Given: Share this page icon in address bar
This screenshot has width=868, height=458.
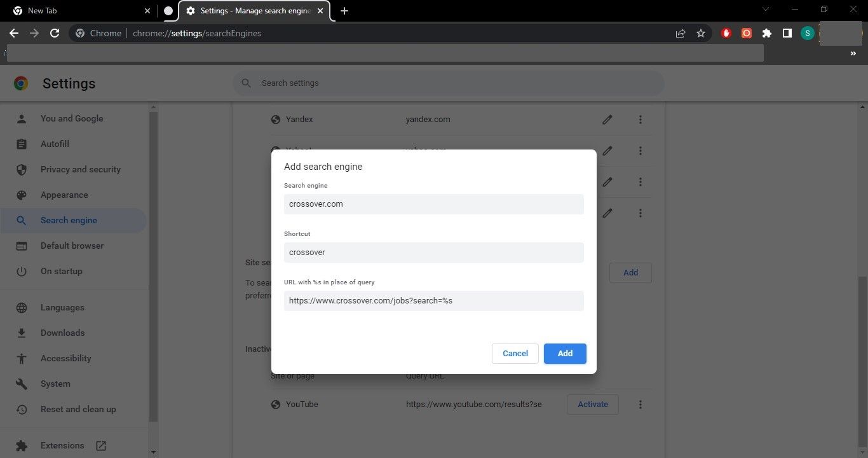Looking at the screenshot, I should pos(681,33).
